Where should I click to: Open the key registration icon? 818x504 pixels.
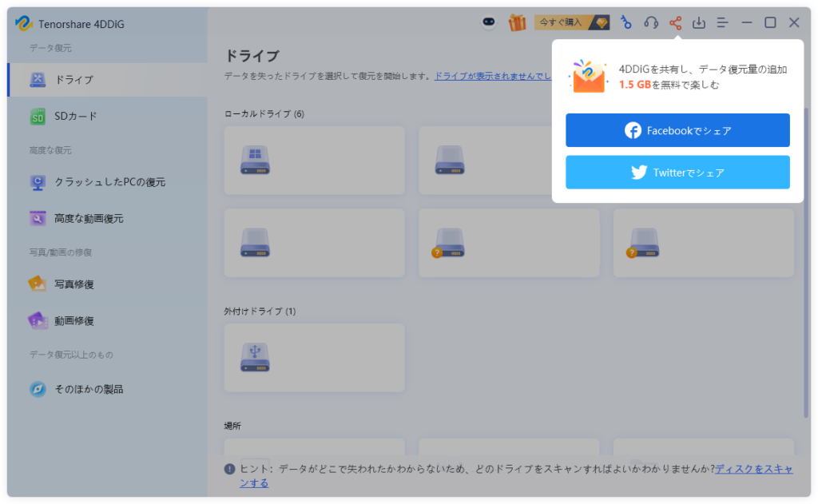point(625,22)
